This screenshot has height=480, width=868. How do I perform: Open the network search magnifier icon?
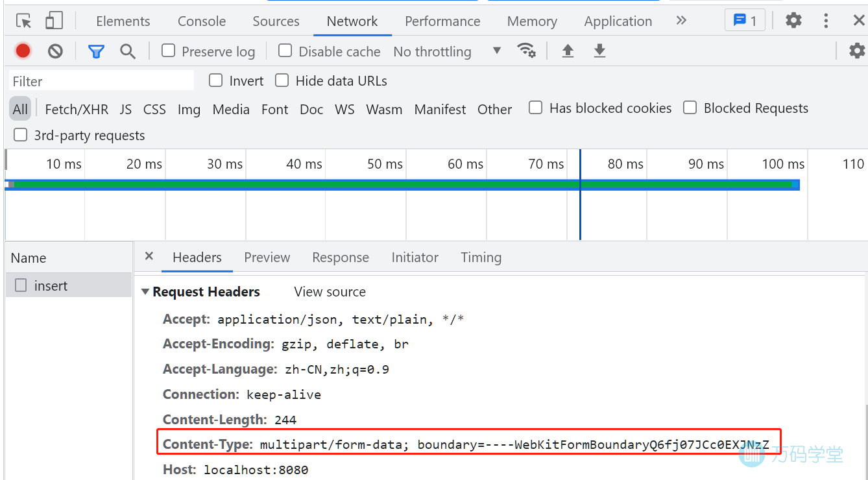[128, 51]
